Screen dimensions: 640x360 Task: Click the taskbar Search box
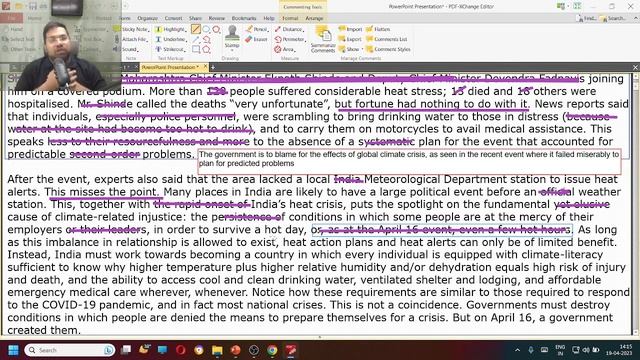[x=70, y=350]
